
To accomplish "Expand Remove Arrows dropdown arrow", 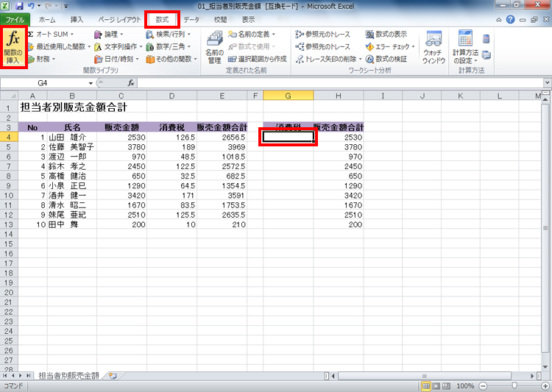I will click(x=360, y=59).
